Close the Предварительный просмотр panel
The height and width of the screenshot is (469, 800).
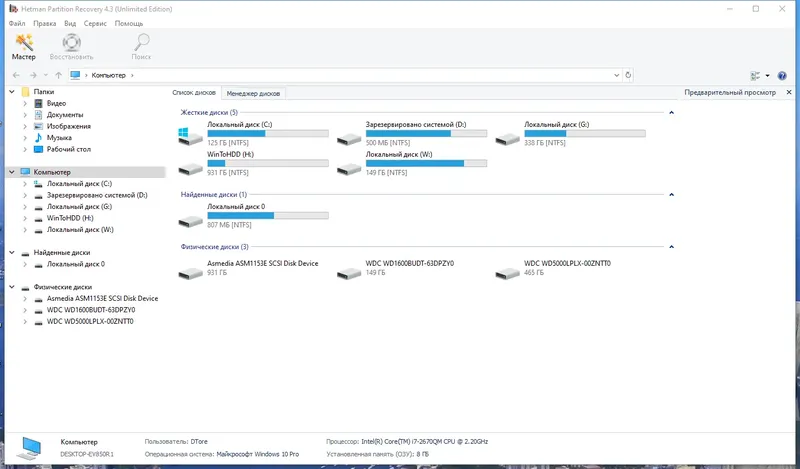(x=789, y=92)
